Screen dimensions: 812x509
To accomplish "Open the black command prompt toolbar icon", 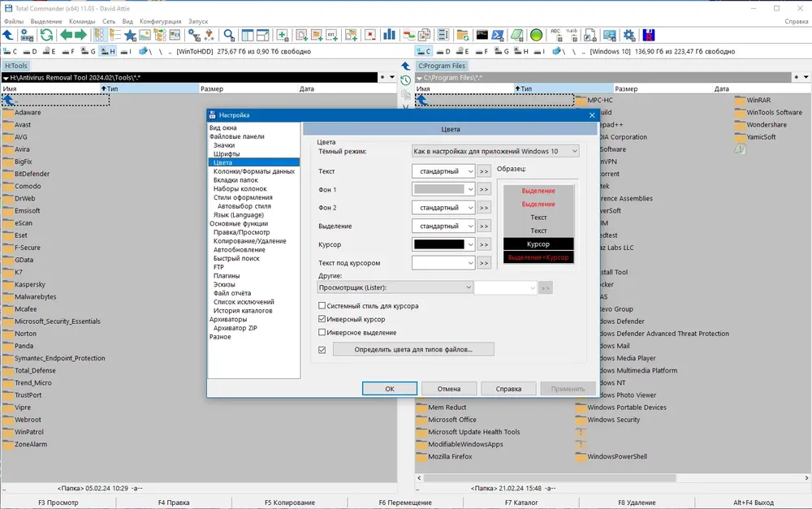I will tap(482, 35).
